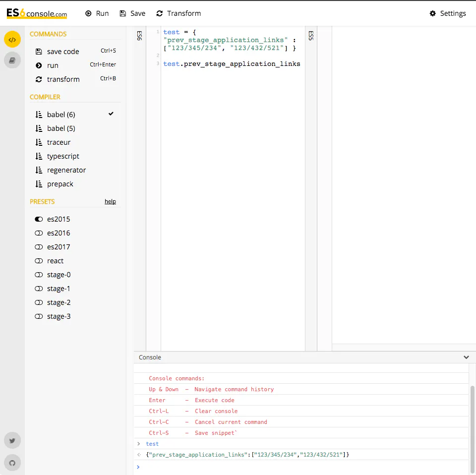The height and width of the screenshot is (475, 476).
Task: Enable the react preset
Action: (x=39, y=261)
